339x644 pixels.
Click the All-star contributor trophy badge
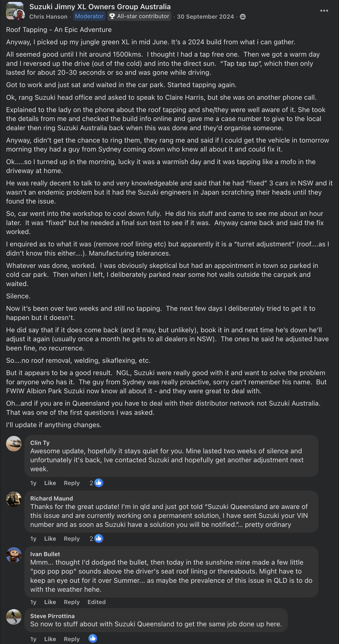140,16
